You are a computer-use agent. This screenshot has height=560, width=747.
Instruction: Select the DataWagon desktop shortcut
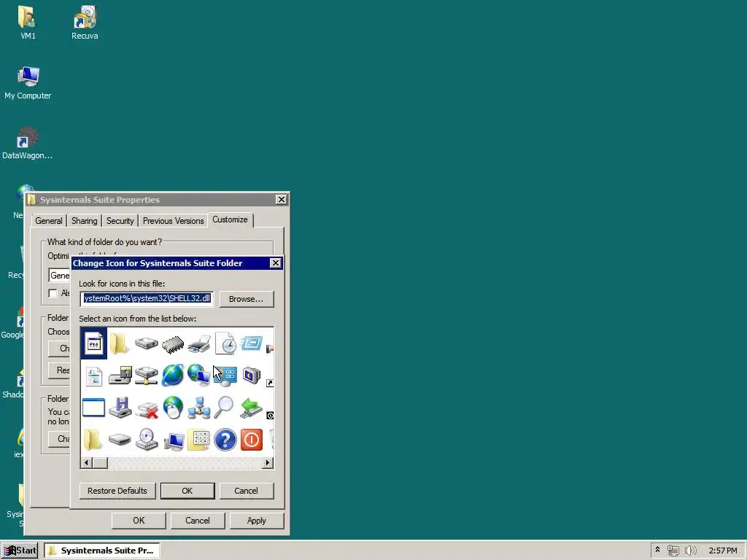pyautogui.click(x=27, y=143)
